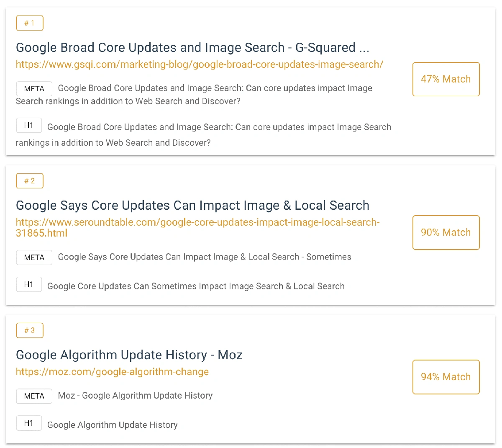The height and width of the screenshot is (448, 502).
Task: Open the Google Says Core Updates title
Action: [192, 206]
